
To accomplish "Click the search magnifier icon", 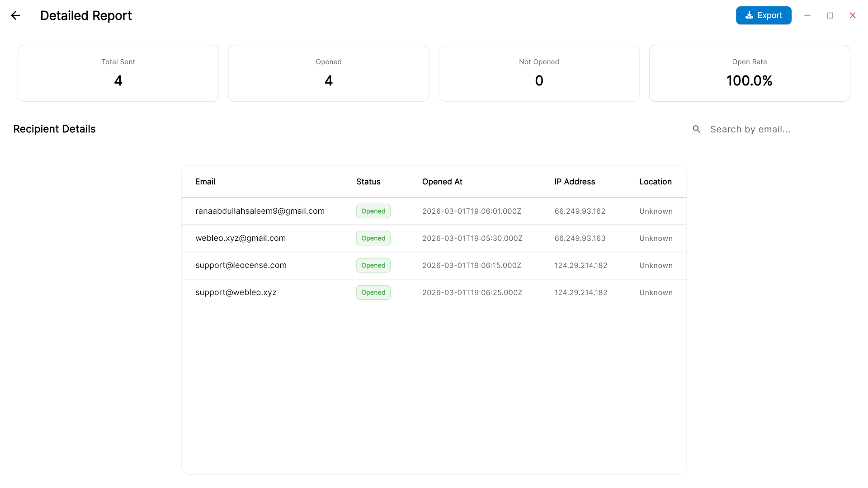I will coord(697,129).
